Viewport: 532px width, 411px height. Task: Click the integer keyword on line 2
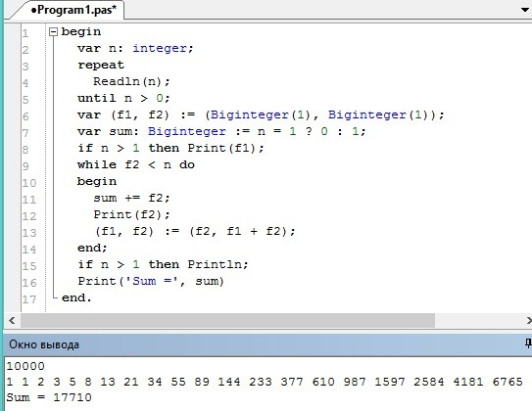coord(160,48)
